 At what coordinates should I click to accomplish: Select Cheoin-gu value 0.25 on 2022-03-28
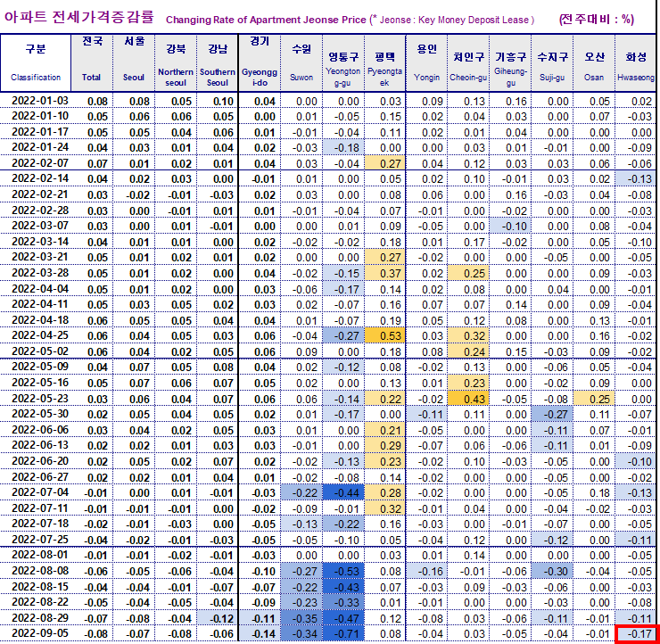point(468,273)
